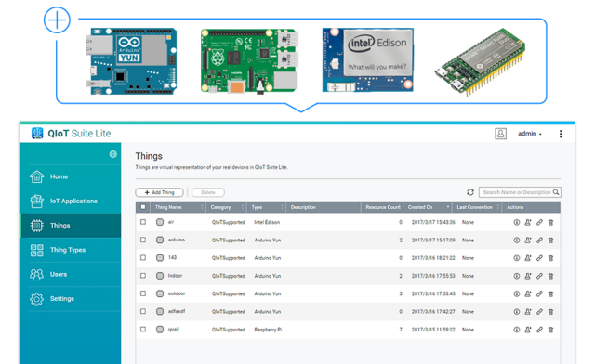595x364 pixels.
Task: Check the box for the adfasdf rpiall-adjacent row adfasdf
Action: [143, 311]
